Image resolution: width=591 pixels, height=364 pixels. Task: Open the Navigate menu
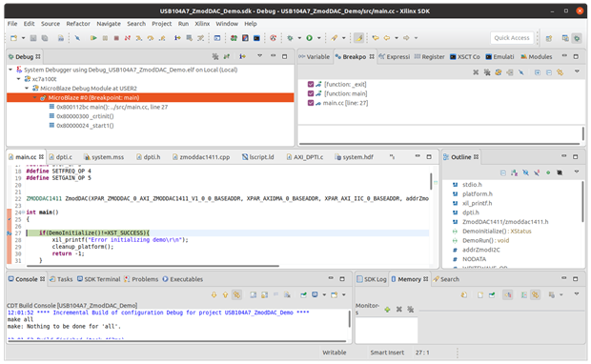click(109, 24)
